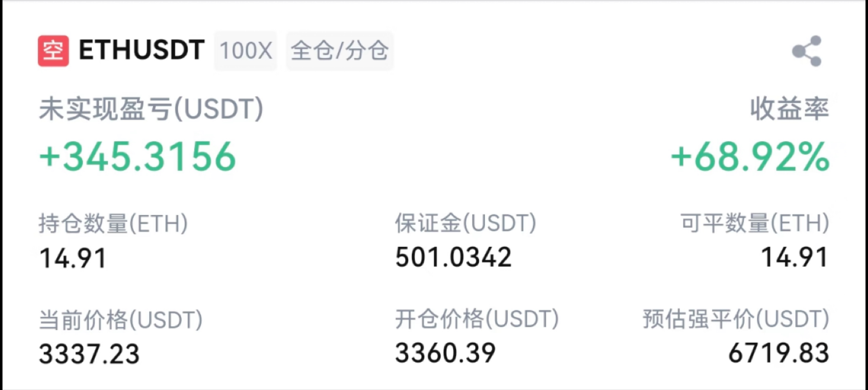Screen dimensions: 868x390
Task: Select the ETHUSDT pair title
Action: pos(140,51)
